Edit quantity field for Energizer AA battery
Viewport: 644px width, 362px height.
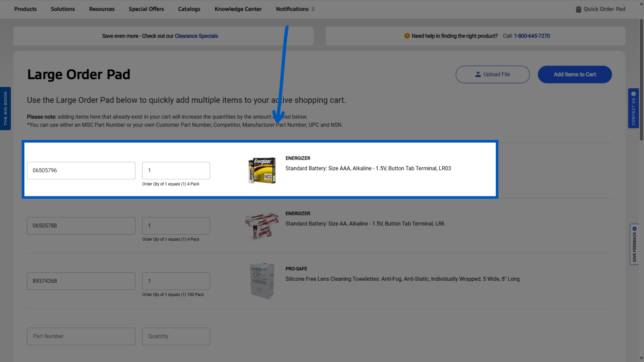[176, 226]
